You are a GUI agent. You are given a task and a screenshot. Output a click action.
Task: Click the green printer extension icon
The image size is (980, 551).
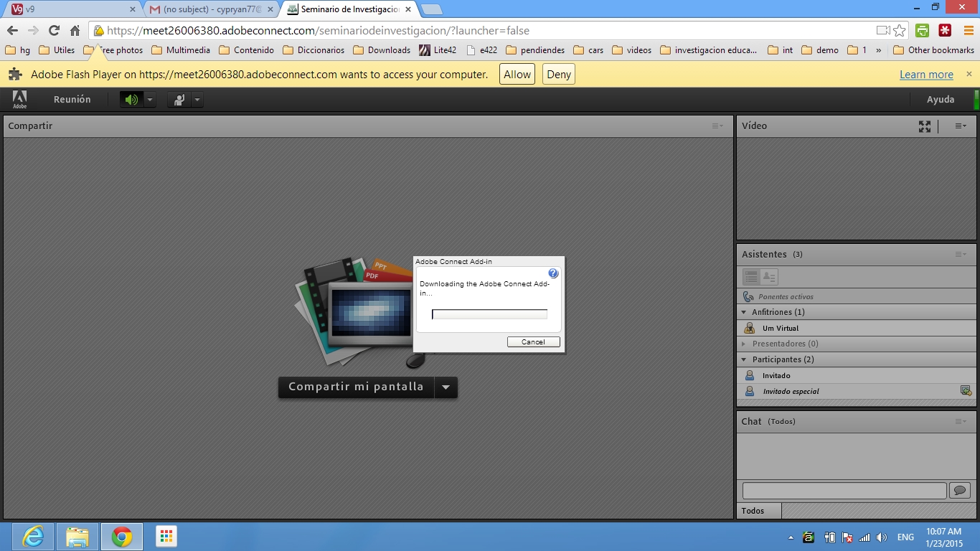coord(923,31)
